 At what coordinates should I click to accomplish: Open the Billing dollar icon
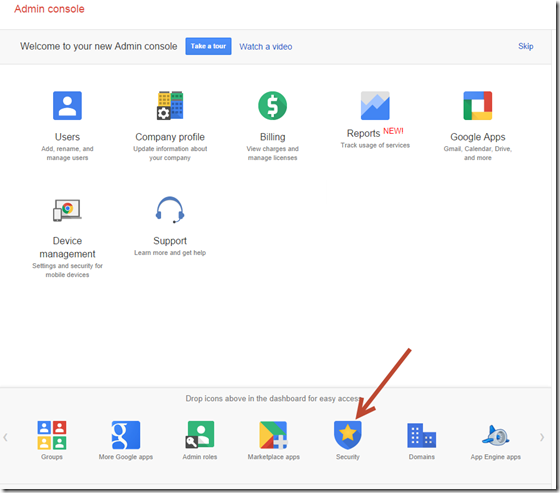click(x=272, y=106)
